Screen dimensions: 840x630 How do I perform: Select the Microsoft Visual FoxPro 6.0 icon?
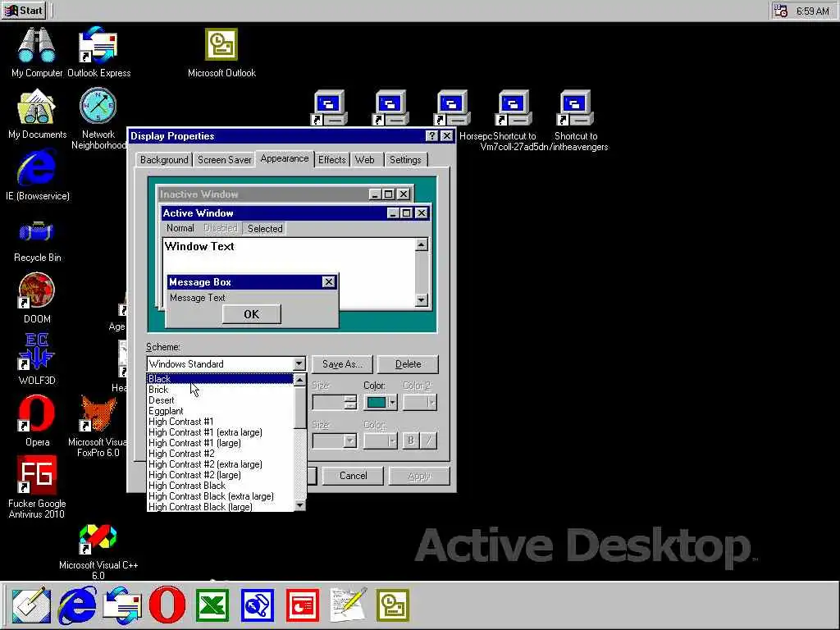click(98, 426)
